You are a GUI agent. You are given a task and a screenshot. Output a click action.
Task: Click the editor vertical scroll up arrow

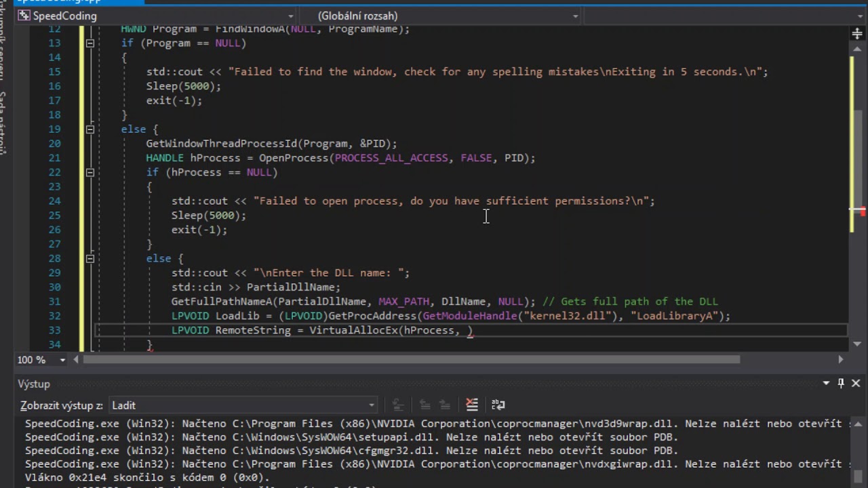(857, 50)
